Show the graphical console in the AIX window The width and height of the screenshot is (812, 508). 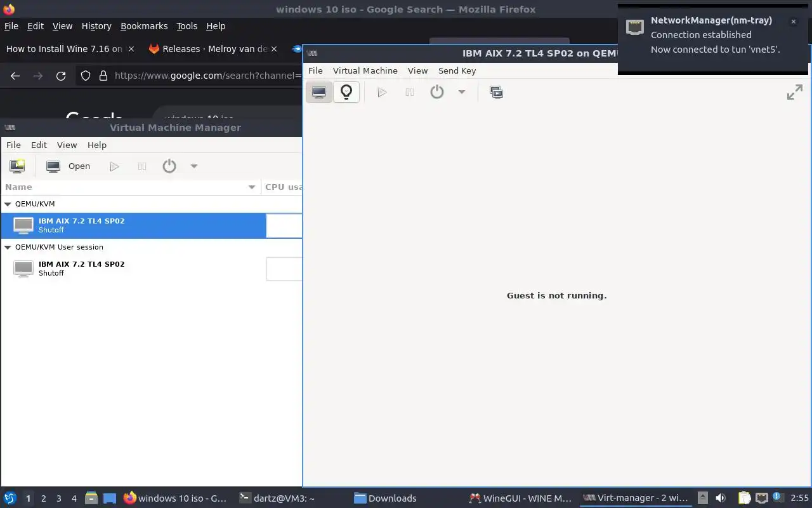[319, 92]
